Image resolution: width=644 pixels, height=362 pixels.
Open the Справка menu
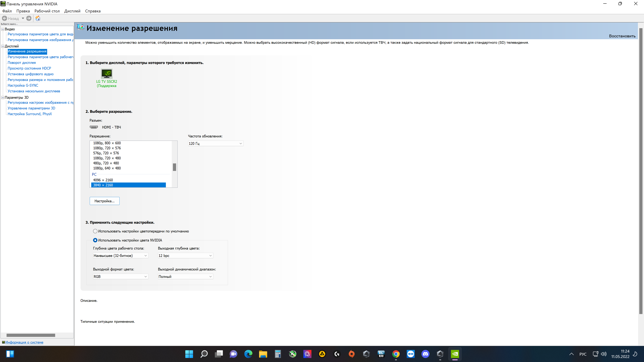pyautogui.click(x=93, y=11)
